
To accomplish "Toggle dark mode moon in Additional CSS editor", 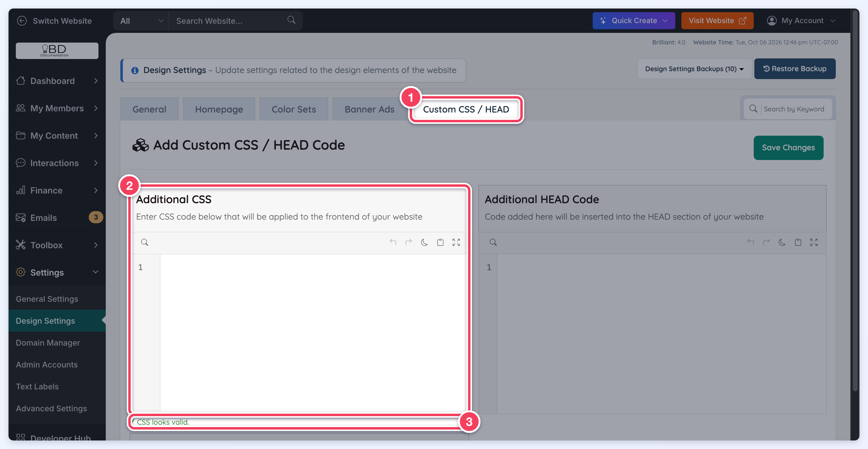I will tap(424, 242).
